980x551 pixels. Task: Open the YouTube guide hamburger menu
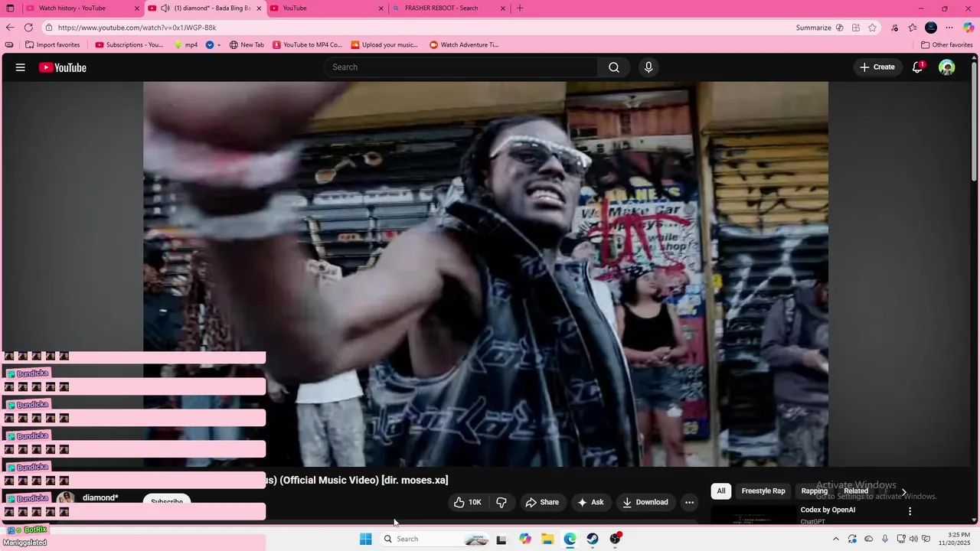coord(21,67)
